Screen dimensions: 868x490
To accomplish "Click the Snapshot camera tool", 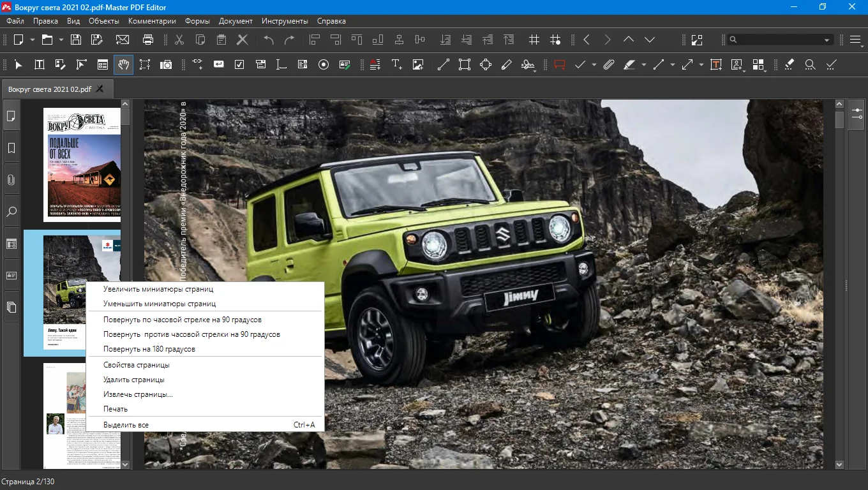I will [166, 64].
